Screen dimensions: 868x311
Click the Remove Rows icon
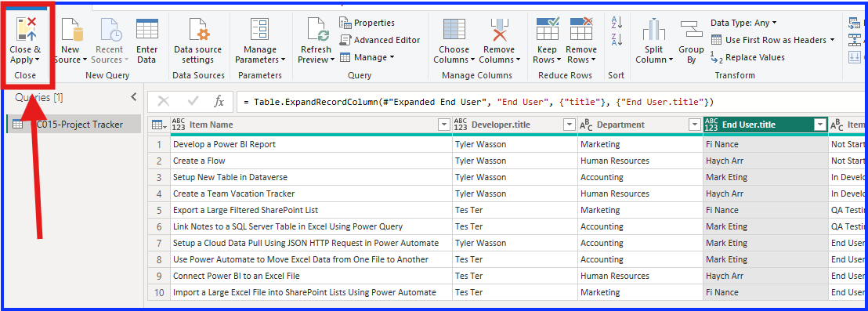pyautogui.click(x=581, y=29)
